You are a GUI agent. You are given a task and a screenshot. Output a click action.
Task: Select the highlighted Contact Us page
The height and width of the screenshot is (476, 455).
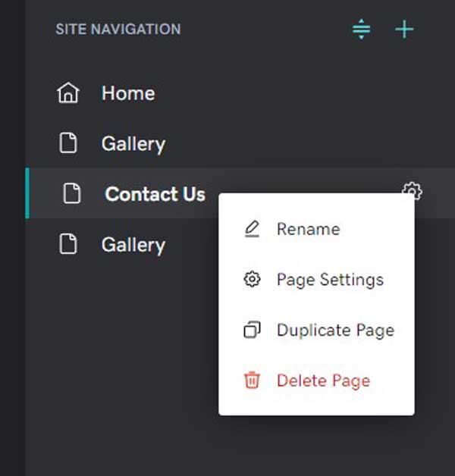[155, 194]
